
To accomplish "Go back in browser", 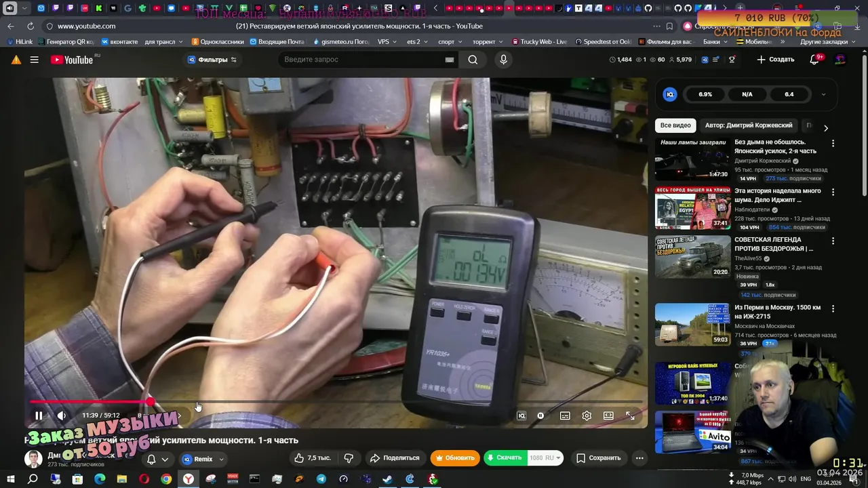I will click(10, 26).
